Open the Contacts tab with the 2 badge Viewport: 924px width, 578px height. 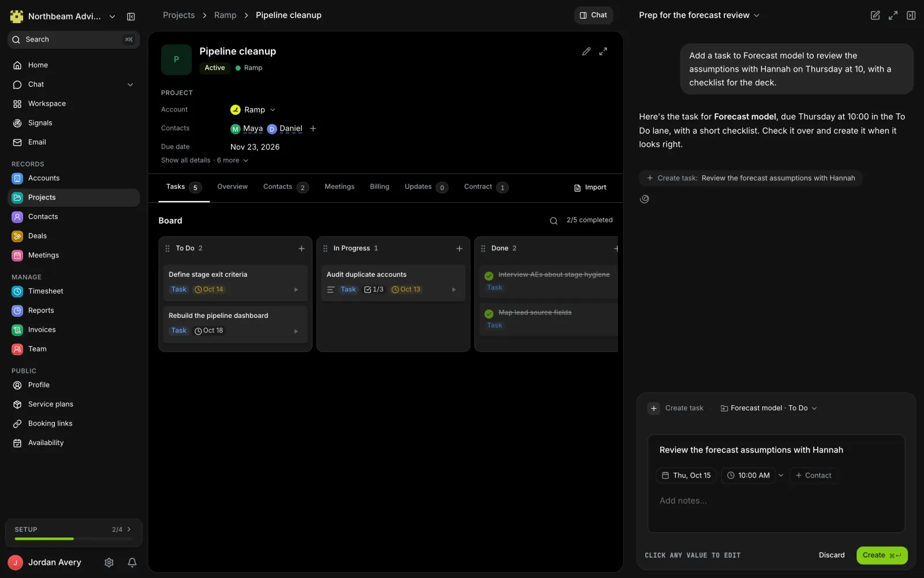tap(286, 187)
